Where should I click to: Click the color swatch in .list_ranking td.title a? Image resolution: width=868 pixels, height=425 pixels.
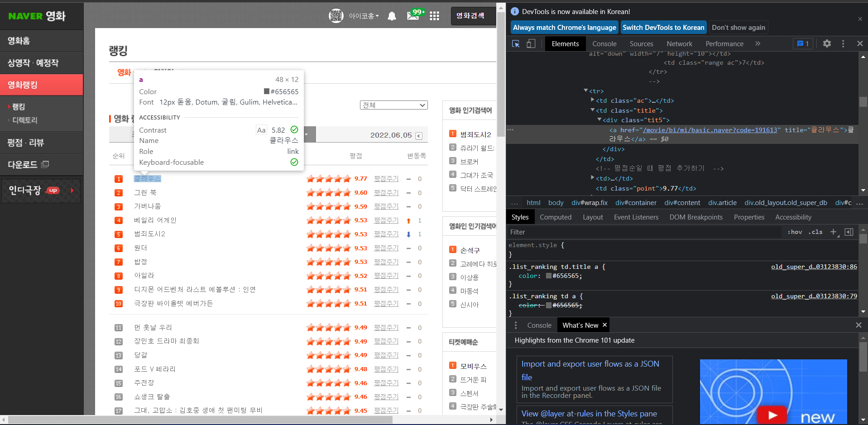tap(549, 276)
